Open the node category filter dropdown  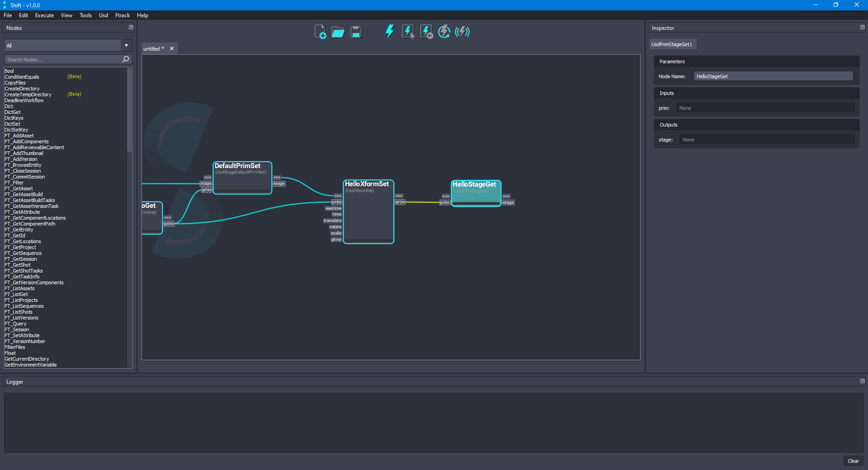126,45
